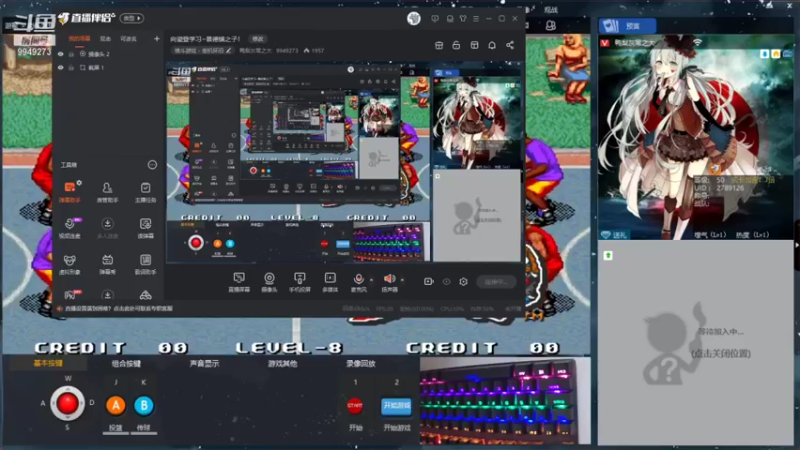This screenshot has width=800, height=450.
Task: Click the green arrow icon in right window
Action: (x=608, y=255)
